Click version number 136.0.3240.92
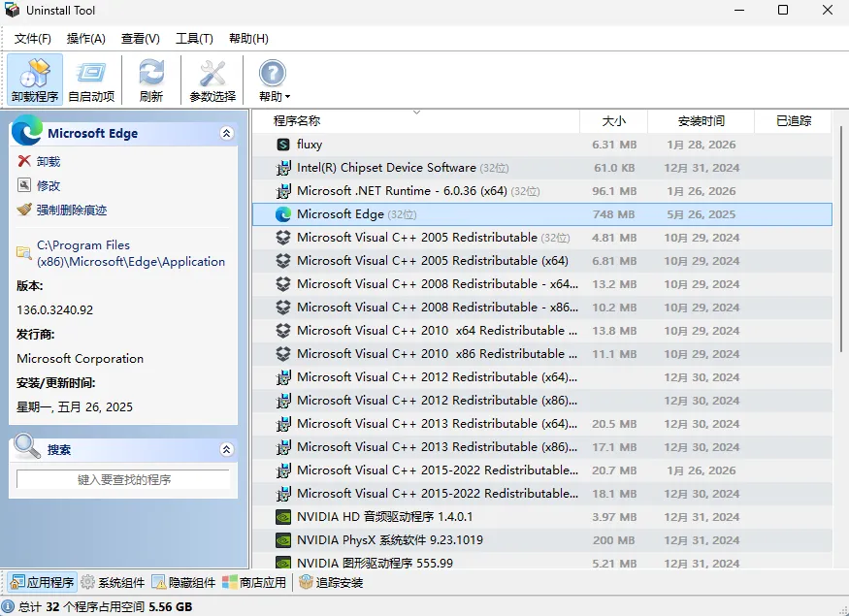This screenshot has width=849, height=616. point(54,310)
